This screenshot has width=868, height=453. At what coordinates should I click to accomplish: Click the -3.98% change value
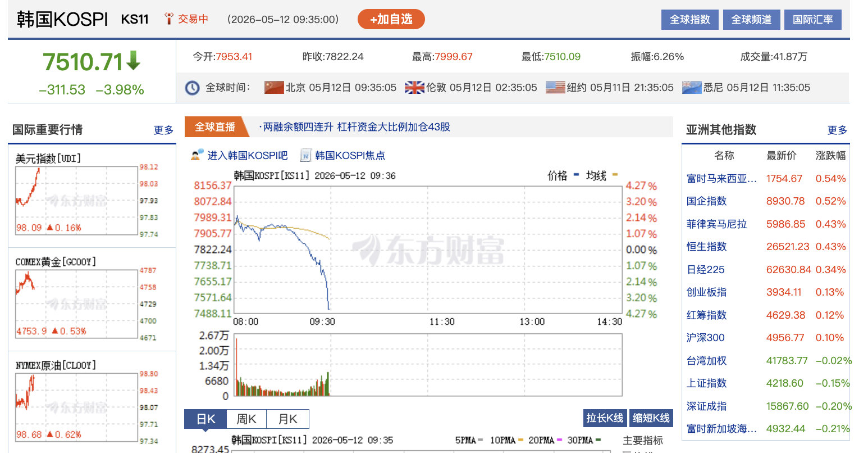click(120, 90)
